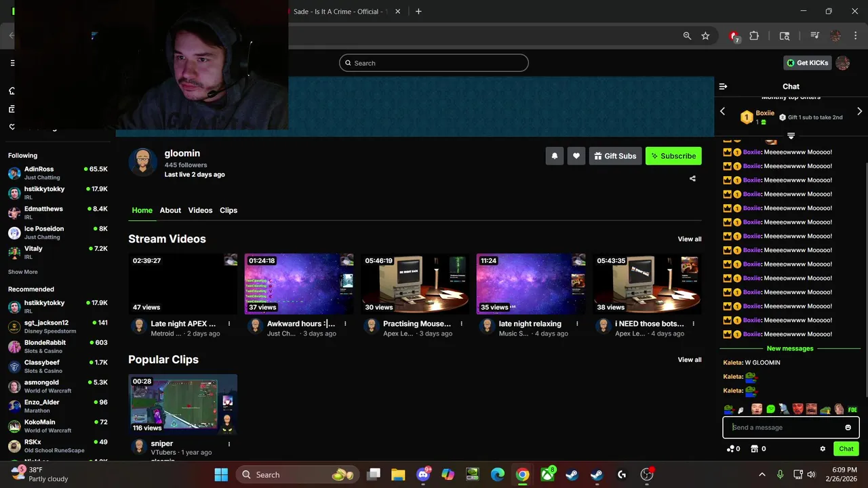The height and width of the screenshot is (488, 868).
Task: Open Classybeef channel in Recommended list
Action: (x=58, y=366)
